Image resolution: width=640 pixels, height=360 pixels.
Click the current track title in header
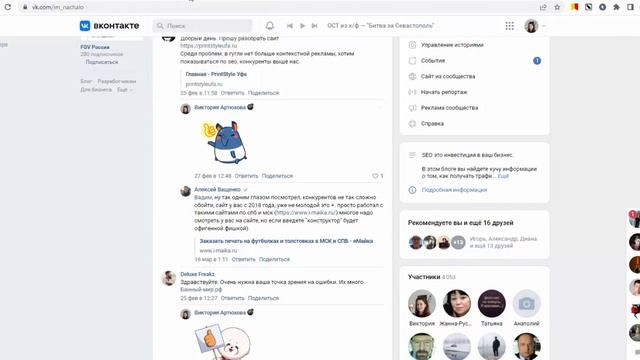pyautogui.click(x=380, y=26)
